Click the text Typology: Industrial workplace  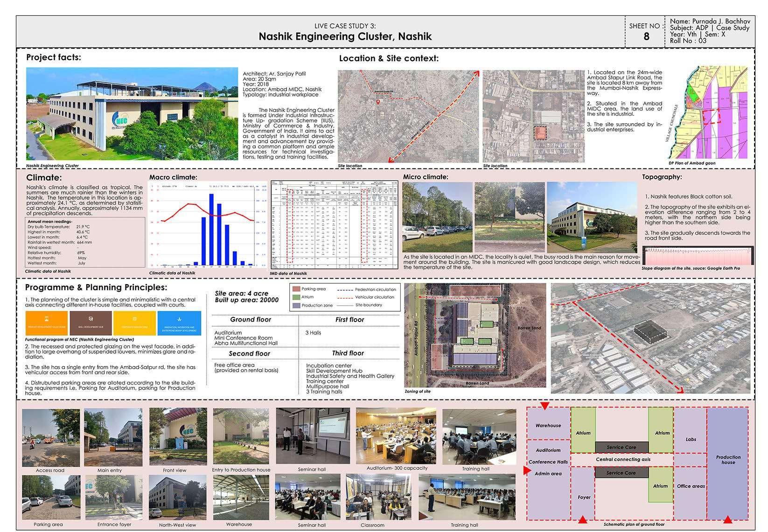(x=280, y=95)
